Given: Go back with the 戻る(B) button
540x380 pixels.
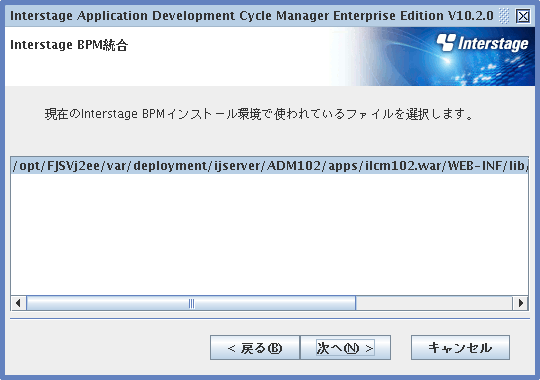Looking at the screenshot, I should click(255, 348).
